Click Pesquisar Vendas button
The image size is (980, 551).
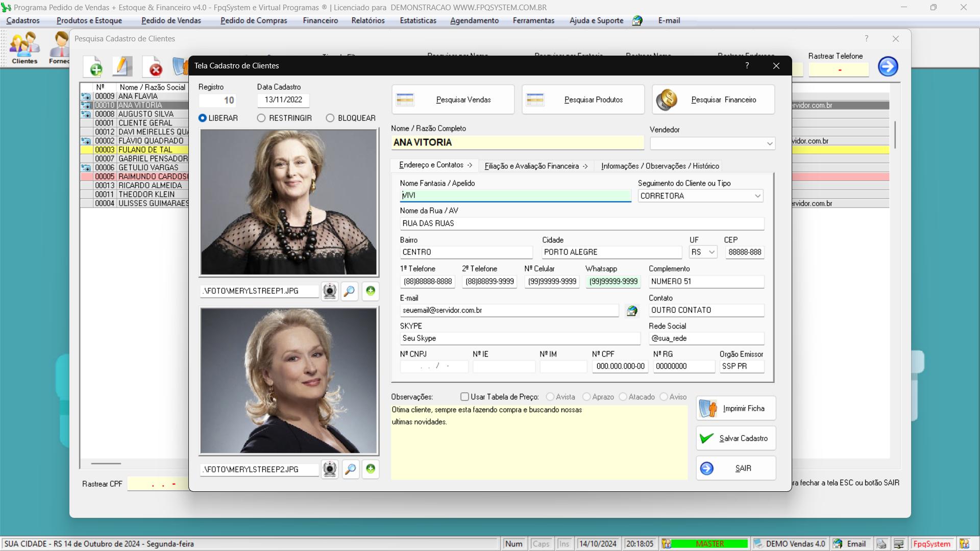pyautogui.click(x=453, y=100)
